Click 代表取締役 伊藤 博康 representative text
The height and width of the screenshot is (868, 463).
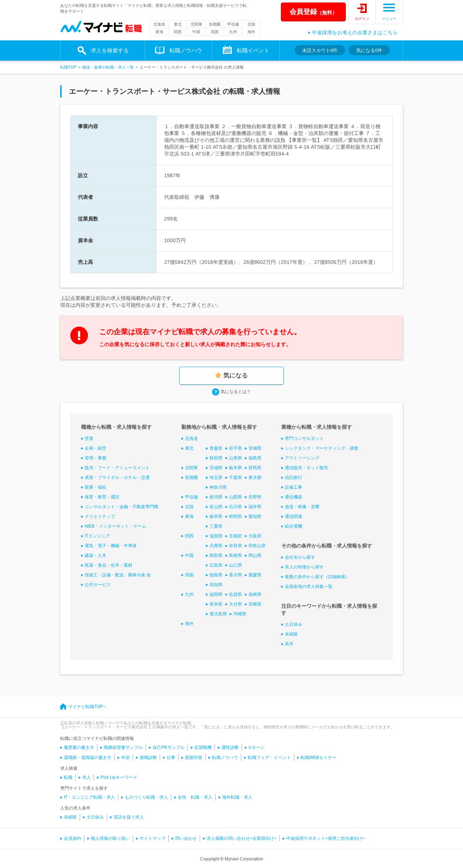click(x=192, y=197)
